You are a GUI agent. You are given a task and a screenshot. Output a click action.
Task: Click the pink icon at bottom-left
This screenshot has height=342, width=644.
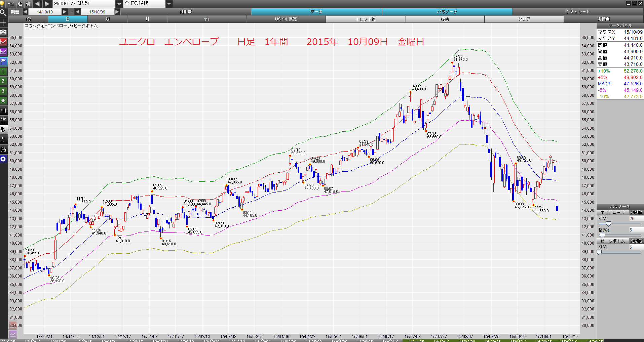13,325
